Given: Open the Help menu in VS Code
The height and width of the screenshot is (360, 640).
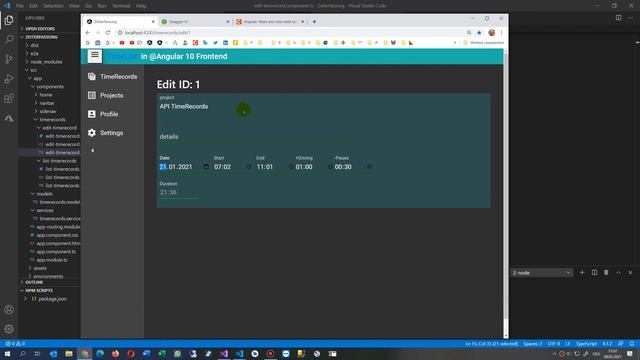Looking at the screenshot, I should click(x=141, y=6).
